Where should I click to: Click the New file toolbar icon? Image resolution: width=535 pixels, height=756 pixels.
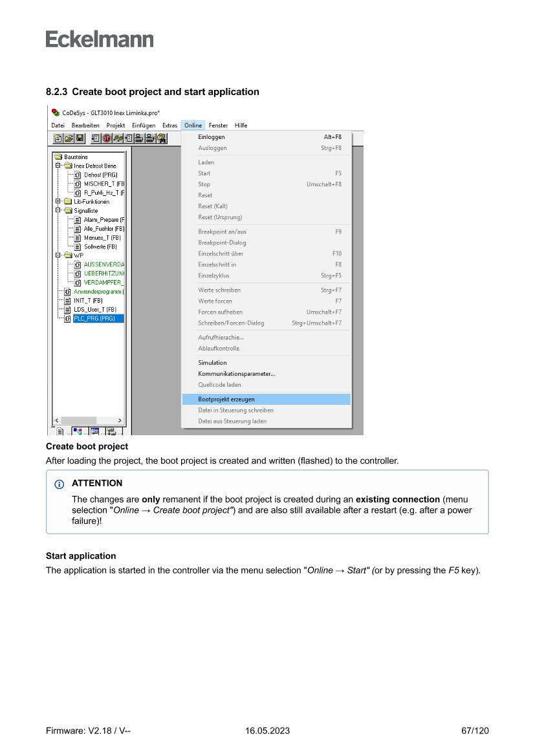58,138
